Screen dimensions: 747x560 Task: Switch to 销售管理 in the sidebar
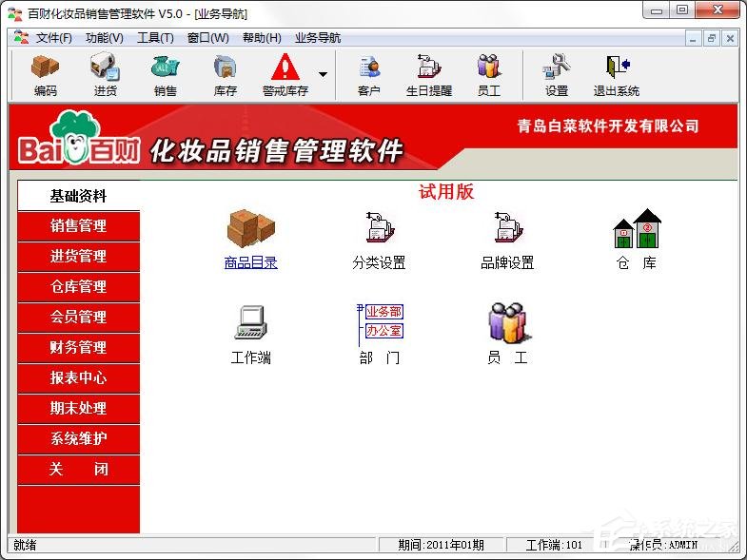79,225
